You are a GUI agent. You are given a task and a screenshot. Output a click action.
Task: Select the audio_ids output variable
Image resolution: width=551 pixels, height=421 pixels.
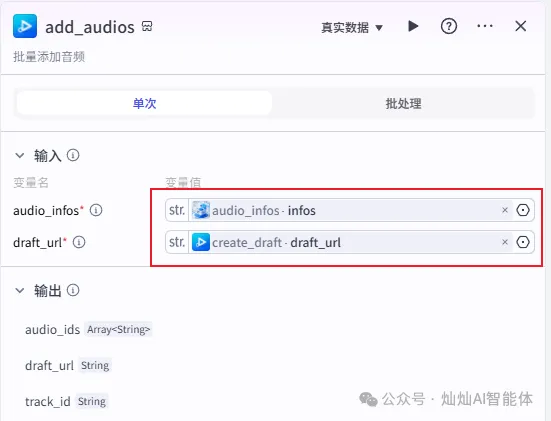[53, 330]
